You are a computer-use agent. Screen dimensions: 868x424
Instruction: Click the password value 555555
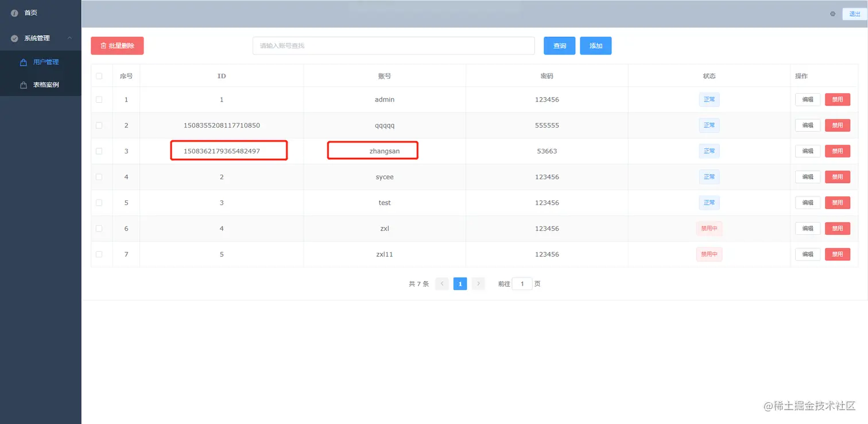point(547,125)
